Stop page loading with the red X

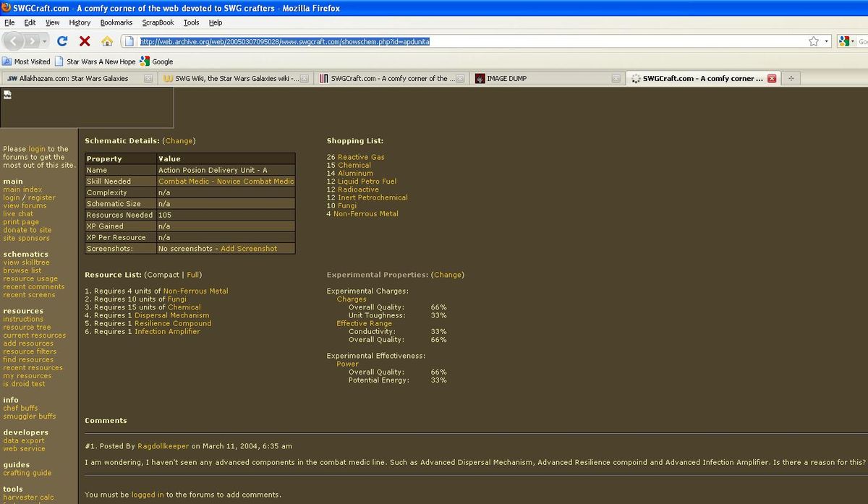click(85, 41)
